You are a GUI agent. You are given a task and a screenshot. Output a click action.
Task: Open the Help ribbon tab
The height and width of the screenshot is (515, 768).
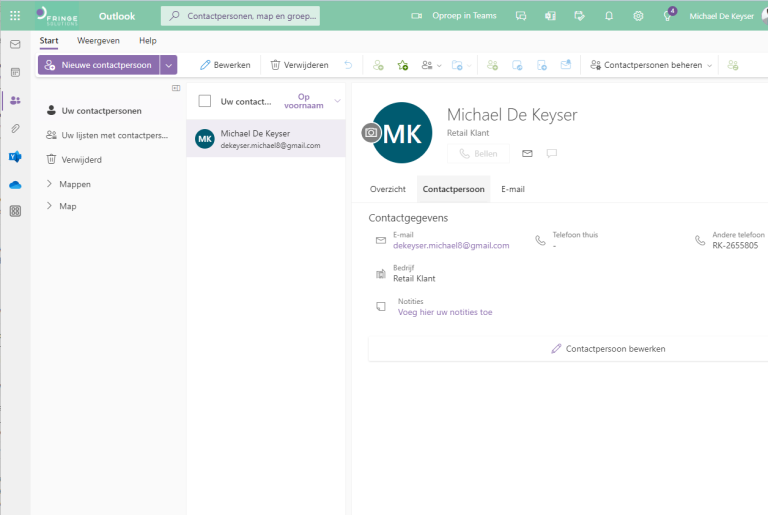click(x=147, y=41)
